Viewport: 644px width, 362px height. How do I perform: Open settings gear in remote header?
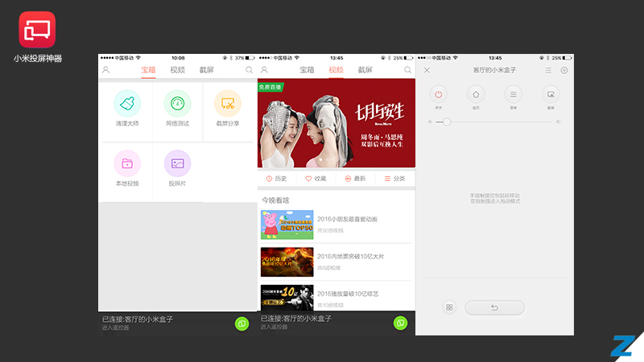tap(564, 70)
